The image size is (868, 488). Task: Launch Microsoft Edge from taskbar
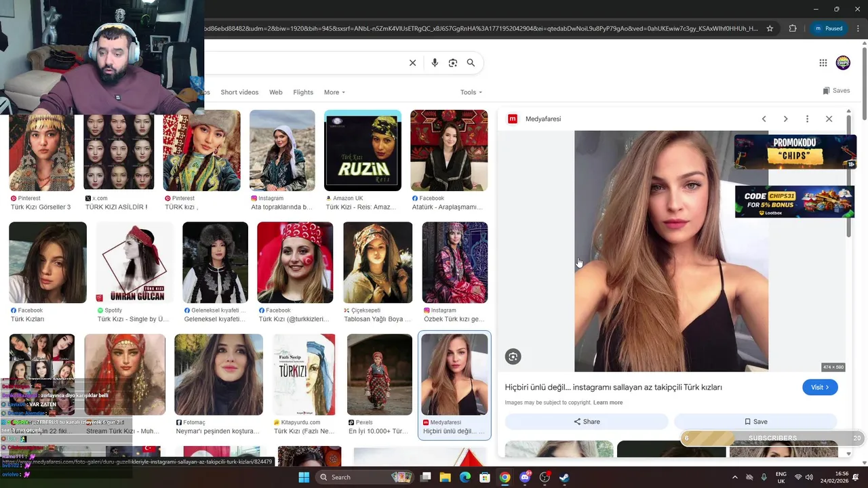[465, 477]
